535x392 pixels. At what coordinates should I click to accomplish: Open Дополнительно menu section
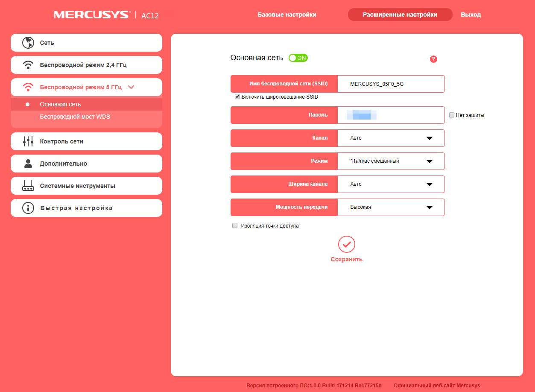(86, 164)
